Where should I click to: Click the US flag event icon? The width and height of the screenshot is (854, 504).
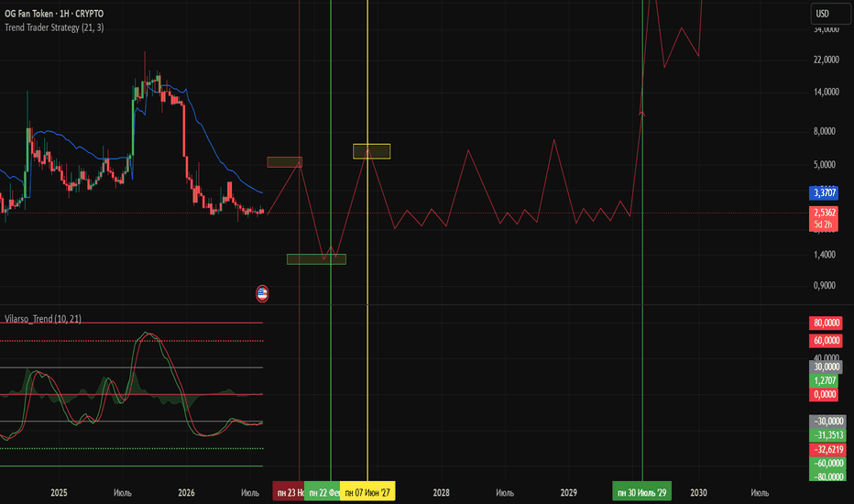pos(262,293)
